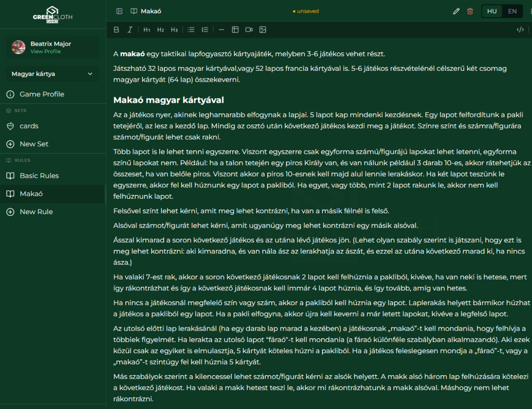
Task: Switch the language to EN
Action: point(512,11)
